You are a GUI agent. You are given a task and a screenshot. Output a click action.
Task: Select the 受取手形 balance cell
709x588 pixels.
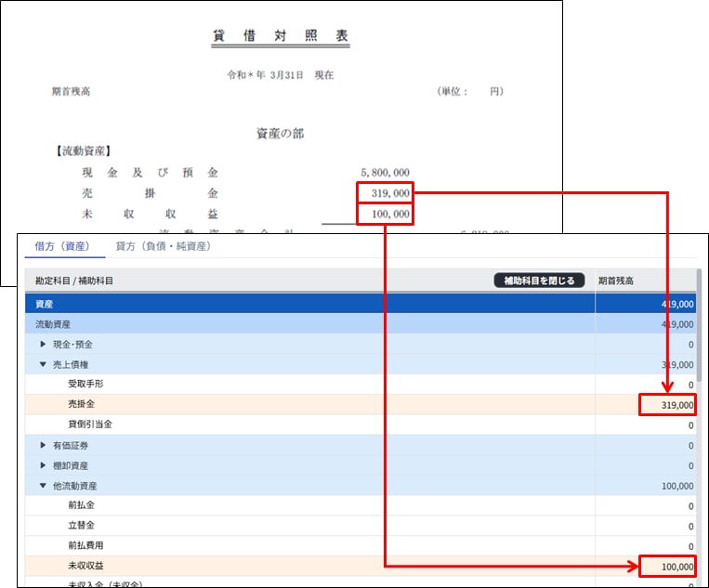pos(647,385)
